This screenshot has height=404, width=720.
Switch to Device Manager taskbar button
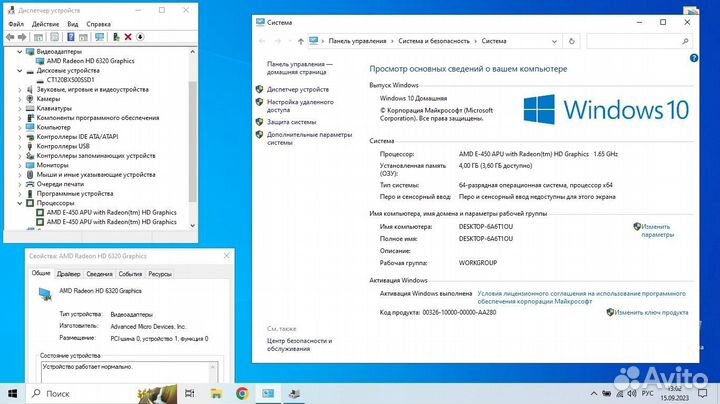coord(294,393)
